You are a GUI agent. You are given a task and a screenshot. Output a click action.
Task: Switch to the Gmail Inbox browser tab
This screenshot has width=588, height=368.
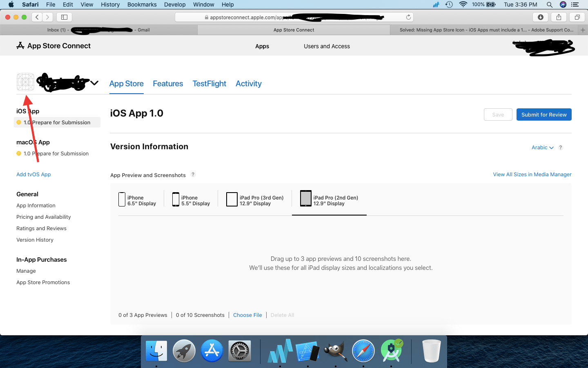pos(99,30)
